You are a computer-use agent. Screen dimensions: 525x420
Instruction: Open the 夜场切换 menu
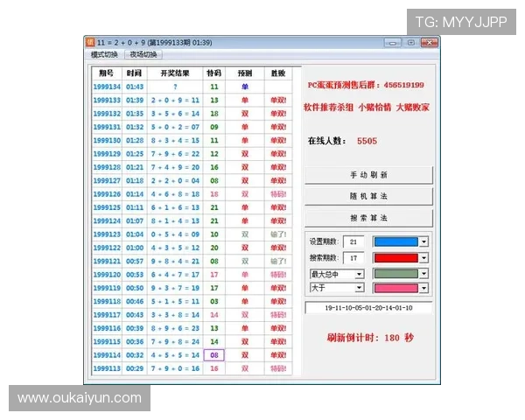point(143,54)
